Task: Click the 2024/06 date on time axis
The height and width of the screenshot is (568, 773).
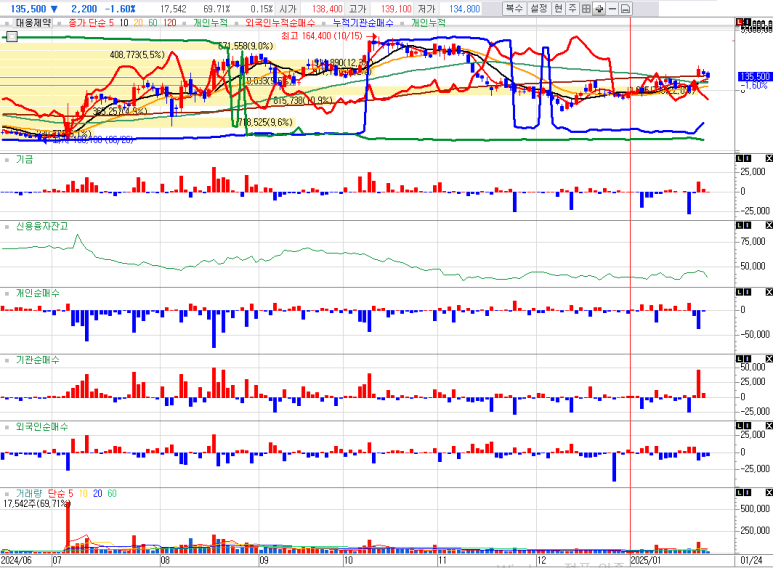Action: [16, 560]
